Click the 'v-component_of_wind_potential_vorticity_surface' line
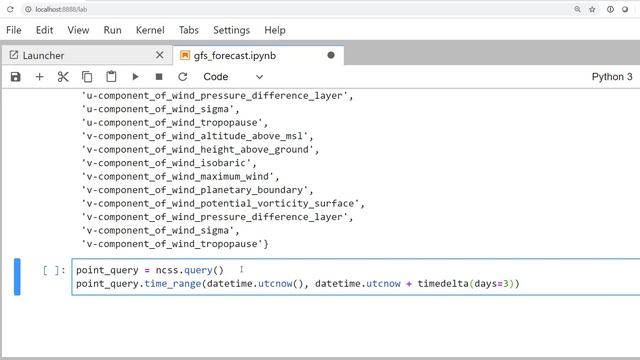The height and width of the screenshot is (360, 640). click(x=223, y=203)
